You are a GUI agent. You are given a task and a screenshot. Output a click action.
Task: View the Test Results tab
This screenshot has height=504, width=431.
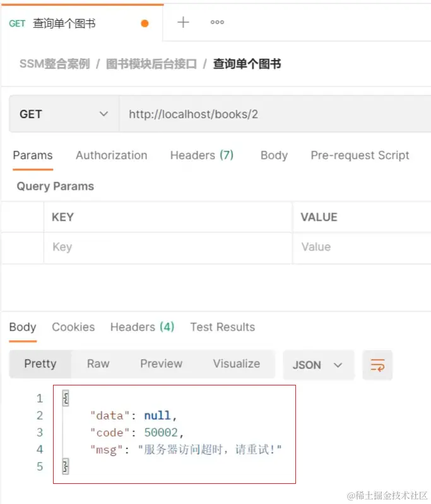pyautogui.click(x=223, y=327)
